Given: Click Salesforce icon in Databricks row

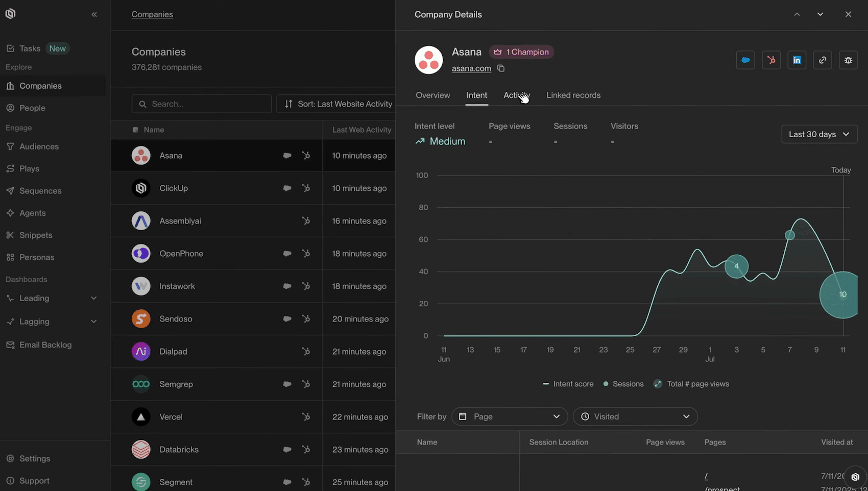Looking at the screenshot, I should pyautogui.click(x=287, y=450).
